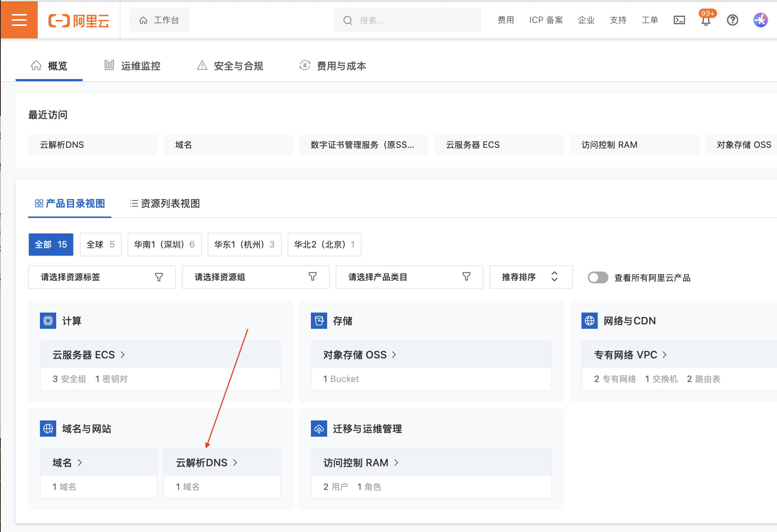Image resolution: width=777 pixels, height=532 pixels.
Task: Filter by 华东1（杭州）3 region
Action: coord(245,245)
